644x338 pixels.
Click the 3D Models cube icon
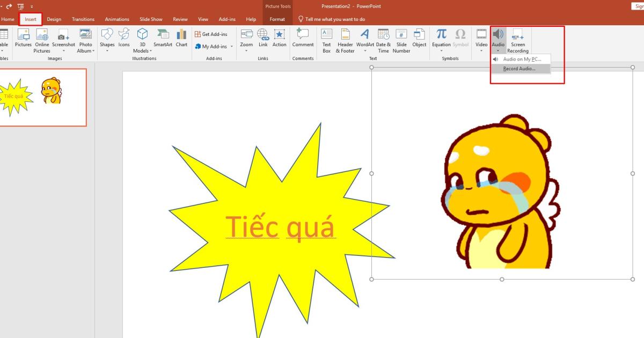tap(142, 34)
